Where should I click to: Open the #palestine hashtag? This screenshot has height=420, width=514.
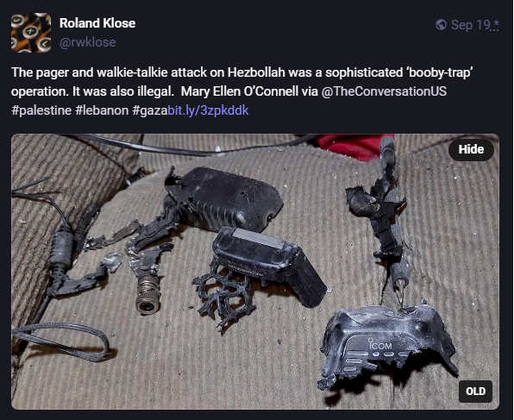pyautogui.click(x=41, y=110)
